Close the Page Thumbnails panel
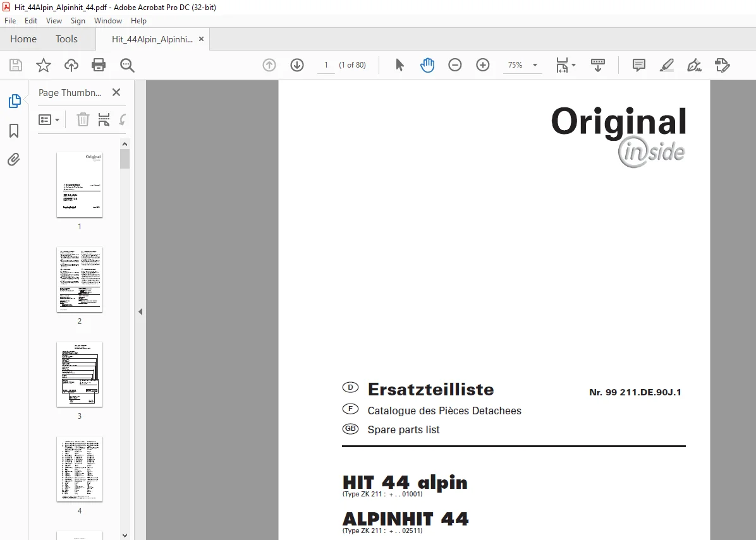This screenshot has height=540, width=756. [x=116, y=92]
